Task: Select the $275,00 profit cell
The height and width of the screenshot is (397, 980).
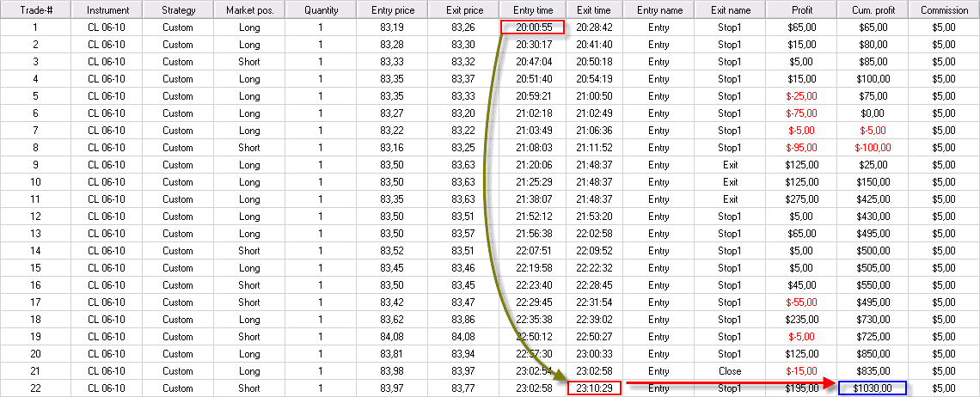Action: click(x=802, y=199)
